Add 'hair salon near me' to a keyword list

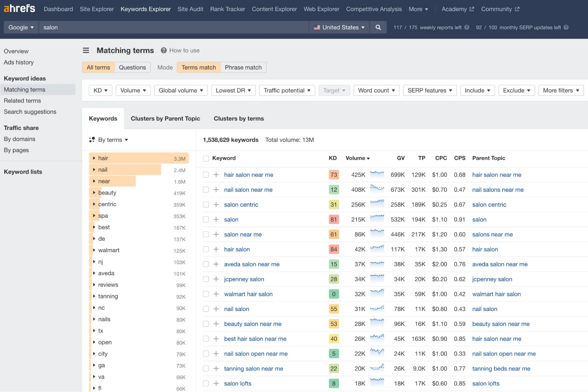click(x=216, y=175)
